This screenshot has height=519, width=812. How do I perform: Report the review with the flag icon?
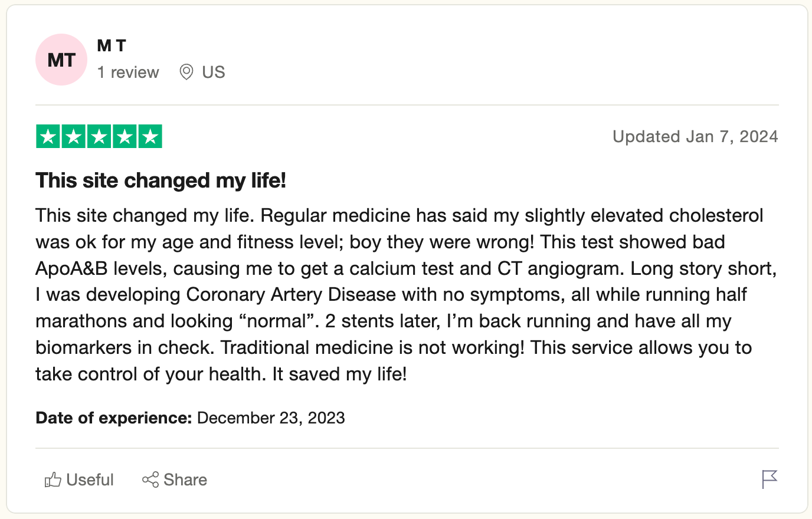tap(770, 479)
